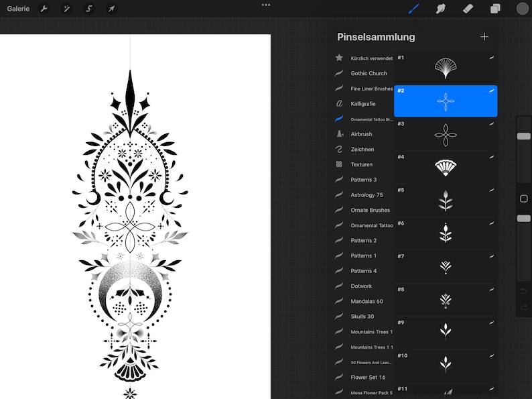Select the Brush tool in top bar

[413, 9]
